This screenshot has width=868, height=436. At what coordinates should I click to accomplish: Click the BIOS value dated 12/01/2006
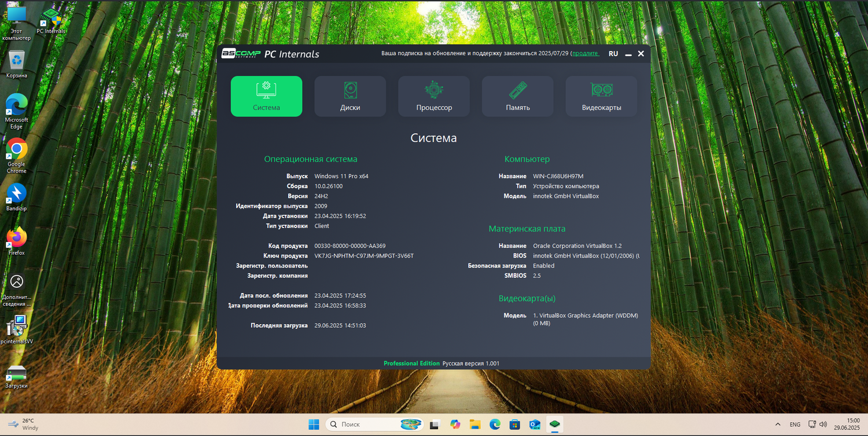(586, 256)
